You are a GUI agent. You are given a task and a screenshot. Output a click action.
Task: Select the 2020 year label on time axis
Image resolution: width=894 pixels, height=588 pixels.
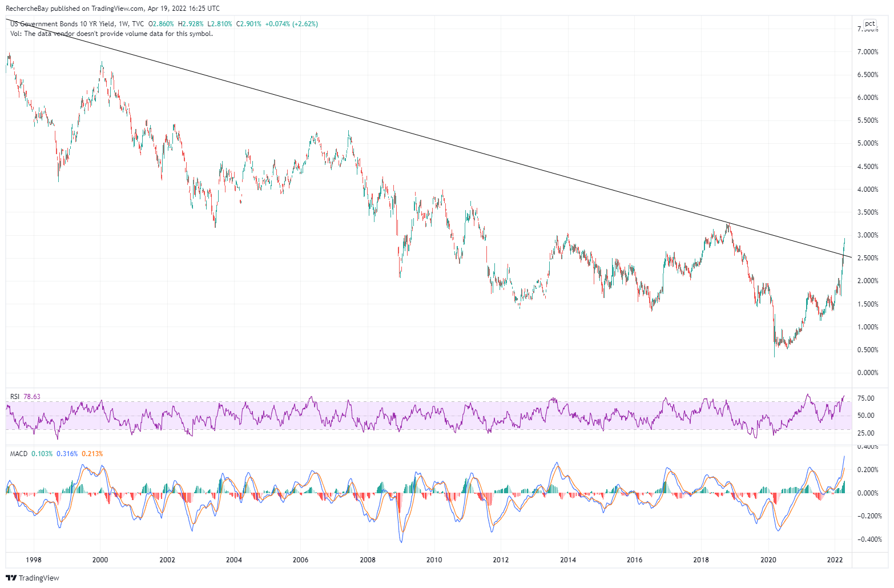click(x=768, y=560)
